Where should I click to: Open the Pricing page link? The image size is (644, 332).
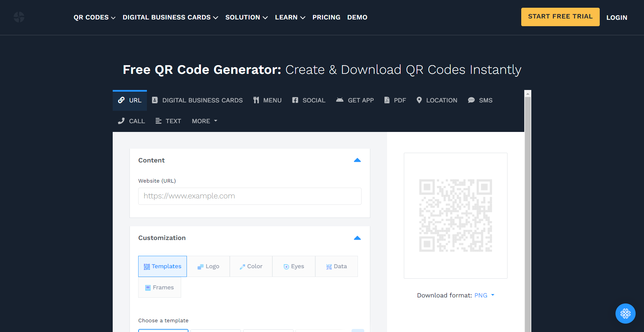(326, 17)
